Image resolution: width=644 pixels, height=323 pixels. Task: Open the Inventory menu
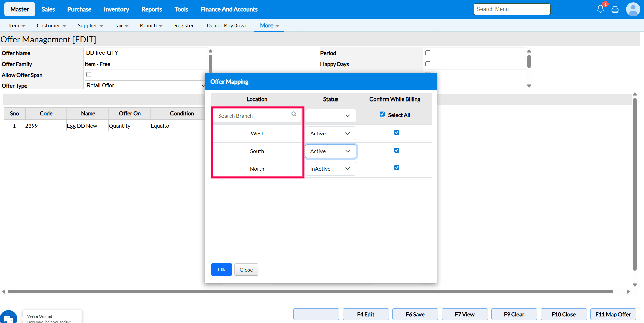tap(116, 9)
